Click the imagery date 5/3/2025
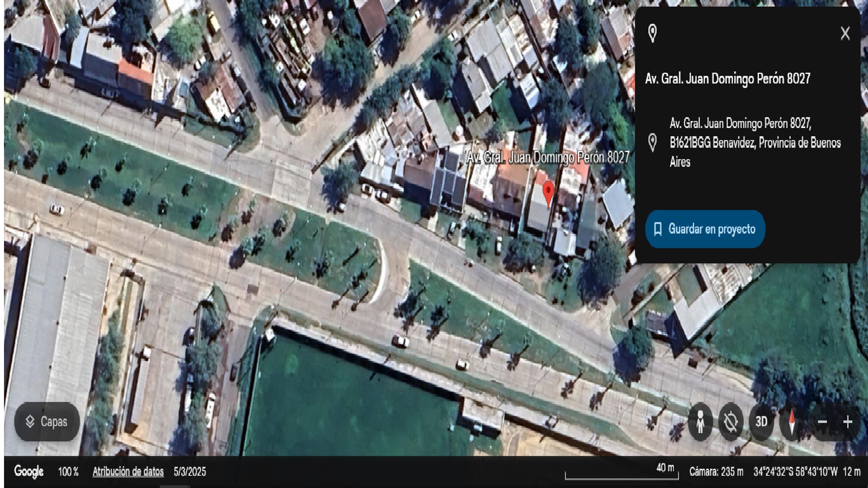868x488 pixels. point(190,472)
